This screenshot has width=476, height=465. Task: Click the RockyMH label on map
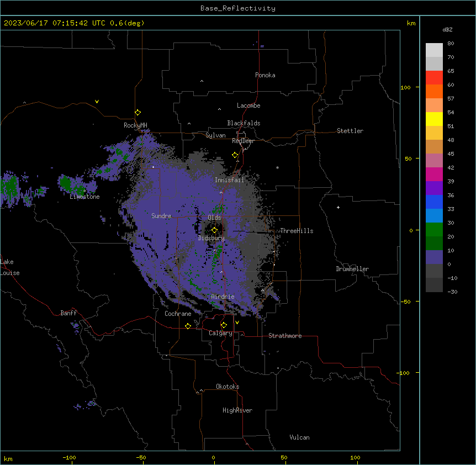(x=135, y=125)
